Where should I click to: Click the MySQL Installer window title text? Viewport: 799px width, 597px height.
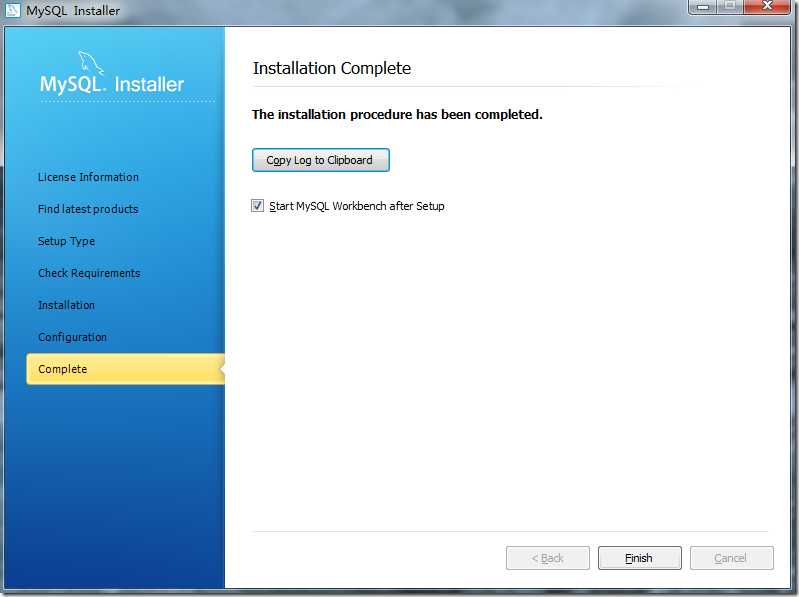coord(73,10)
